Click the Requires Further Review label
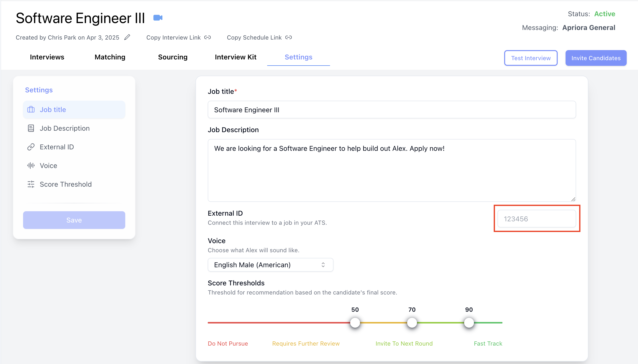 pyautogui.click(x=306, y=344)
